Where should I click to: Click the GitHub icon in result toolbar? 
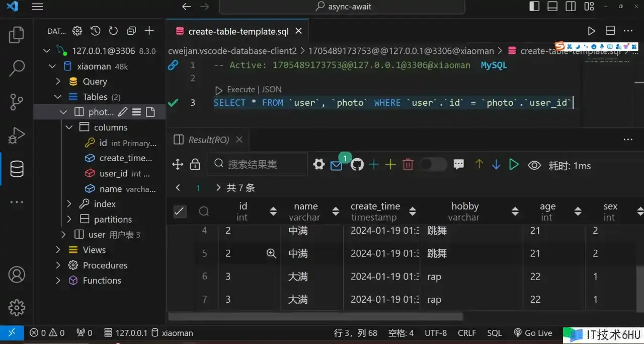[x=357, y=165]
